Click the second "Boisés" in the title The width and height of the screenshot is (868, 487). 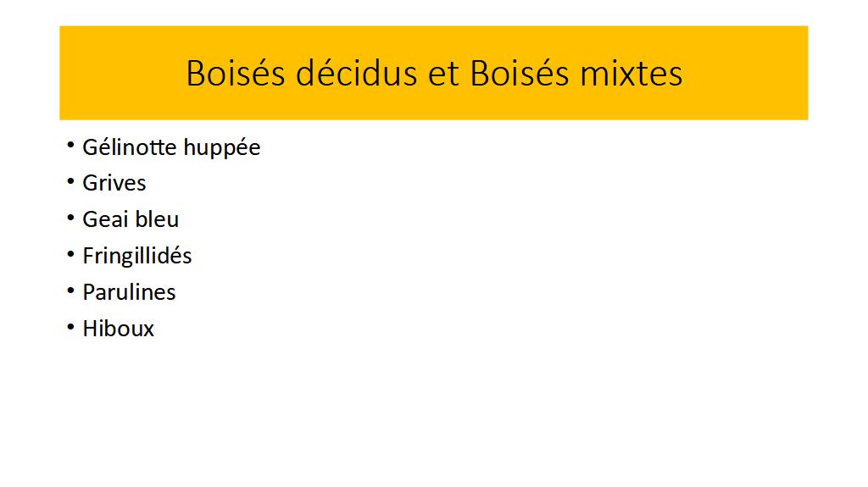(x=519, y=74)
